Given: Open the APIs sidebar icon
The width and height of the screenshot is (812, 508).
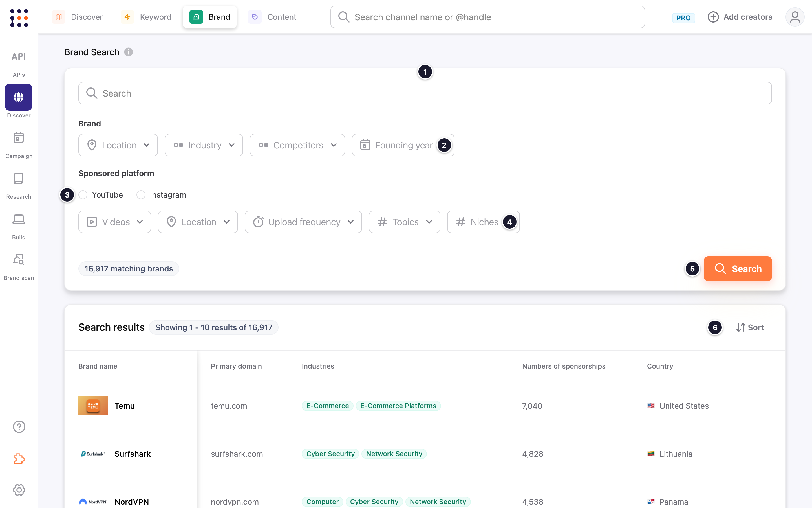Looking at the screenshot, I should pos(19,56).
